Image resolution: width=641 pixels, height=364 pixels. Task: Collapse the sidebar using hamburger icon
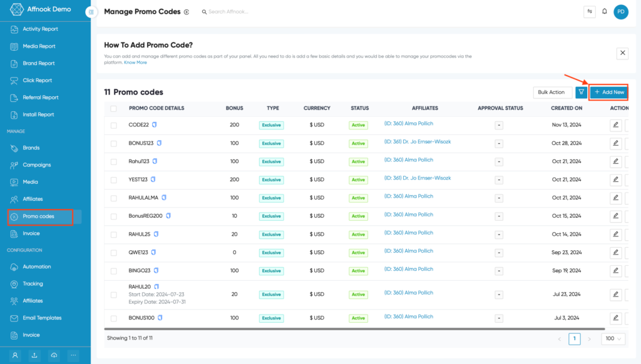point(90,11)
